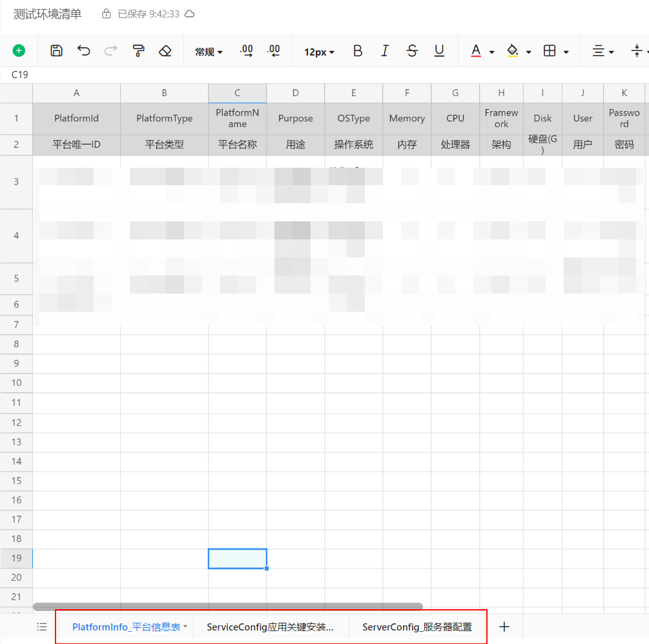The height and width of the screenshot is (644, 649).
Task: Undo the last action
Action: tap(84, 51)
